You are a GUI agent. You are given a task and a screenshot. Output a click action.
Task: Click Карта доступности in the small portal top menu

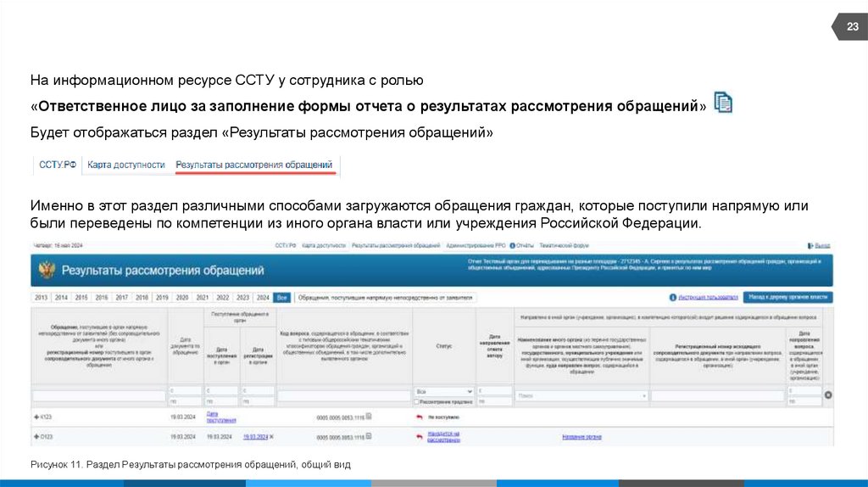[x=324, y=245]
